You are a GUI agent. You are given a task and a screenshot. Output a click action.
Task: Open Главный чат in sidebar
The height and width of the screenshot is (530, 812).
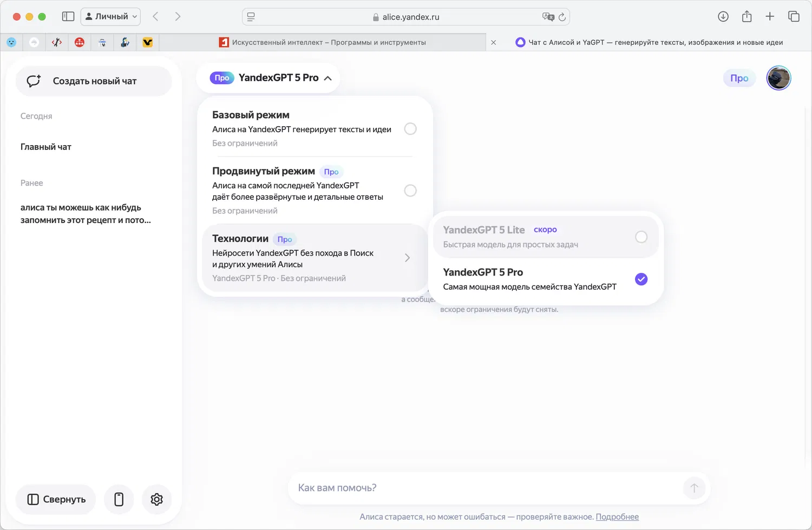46,147
